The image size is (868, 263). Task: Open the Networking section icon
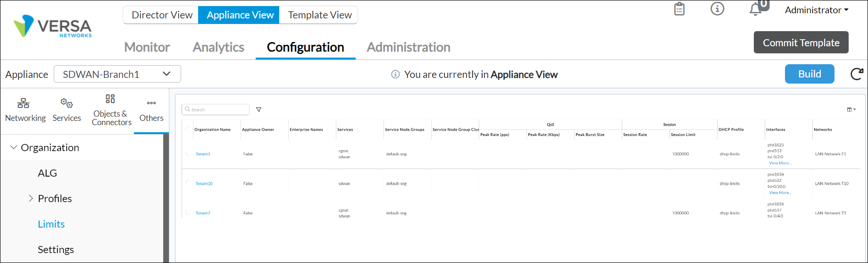pos(24,103)
